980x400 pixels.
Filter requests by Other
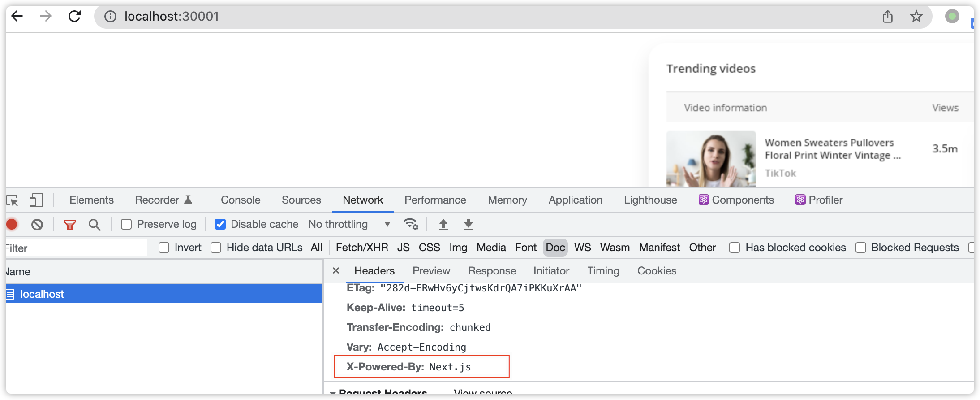(x=702, y=248)
